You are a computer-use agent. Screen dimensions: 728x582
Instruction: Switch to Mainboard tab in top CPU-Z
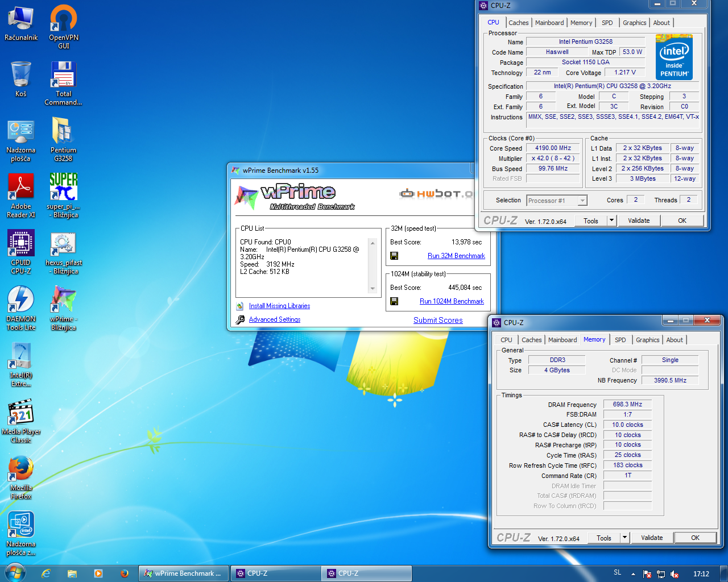[x=549, y=23]
